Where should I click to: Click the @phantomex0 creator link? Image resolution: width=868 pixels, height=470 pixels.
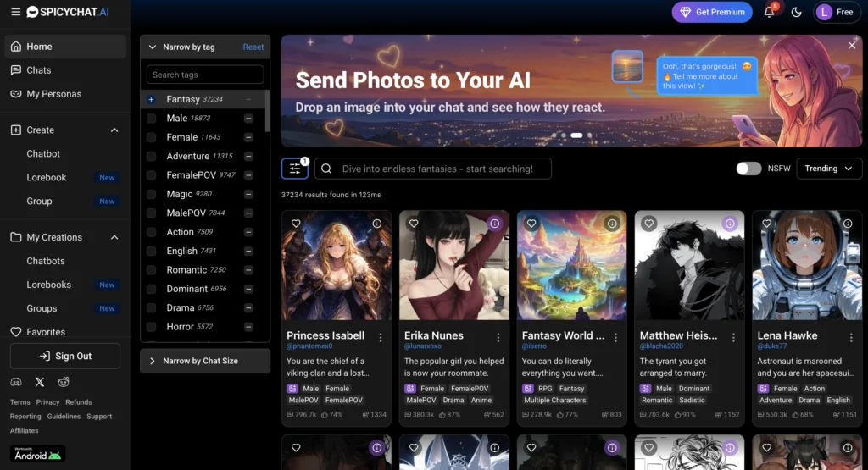coord(309,346)
